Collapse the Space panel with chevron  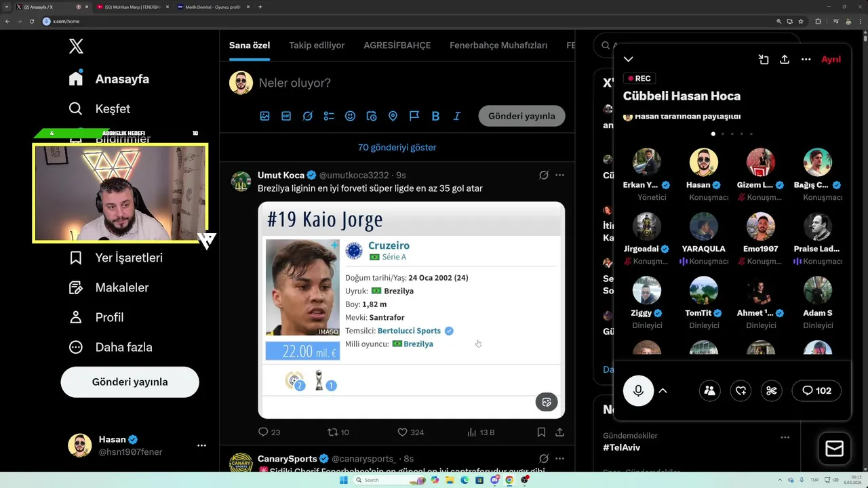pos(629,60)
